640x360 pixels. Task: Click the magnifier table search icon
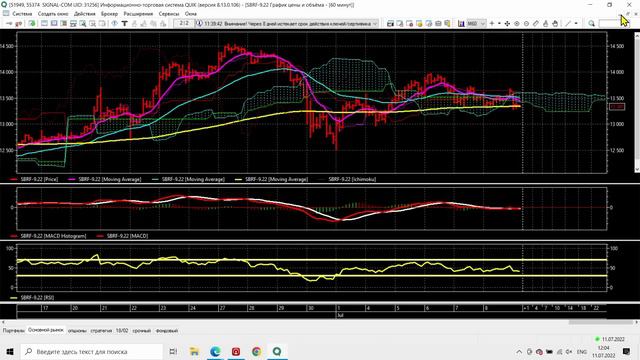(83, 24)
